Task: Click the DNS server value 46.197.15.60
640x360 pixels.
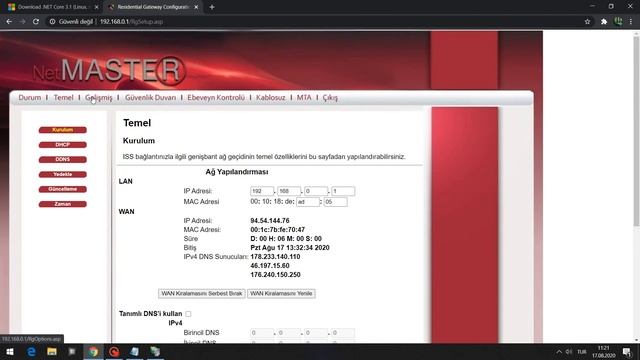Action: [x=270, y=266]
